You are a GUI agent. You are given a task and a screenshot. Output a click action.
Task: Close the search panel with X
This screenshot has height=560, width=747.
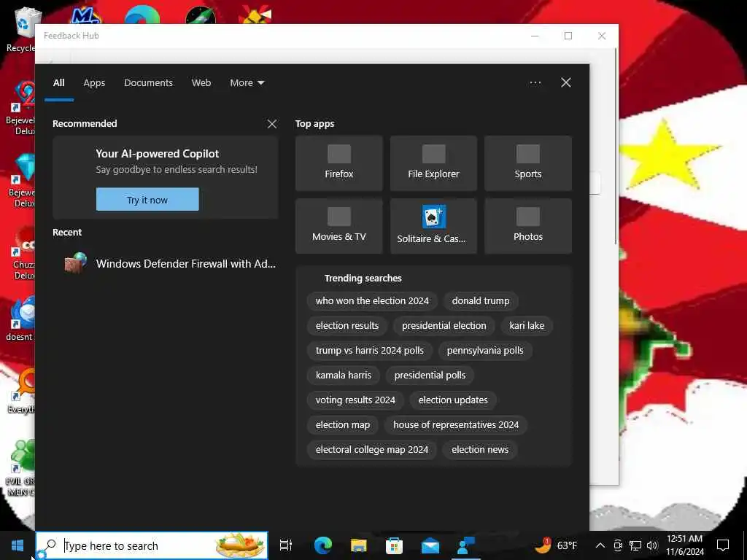tap(566, 83)
